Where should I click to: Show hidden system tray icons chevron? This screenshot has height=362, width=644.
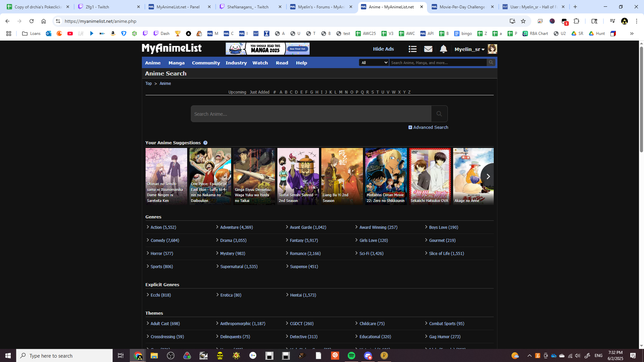[x=529, y=356]
